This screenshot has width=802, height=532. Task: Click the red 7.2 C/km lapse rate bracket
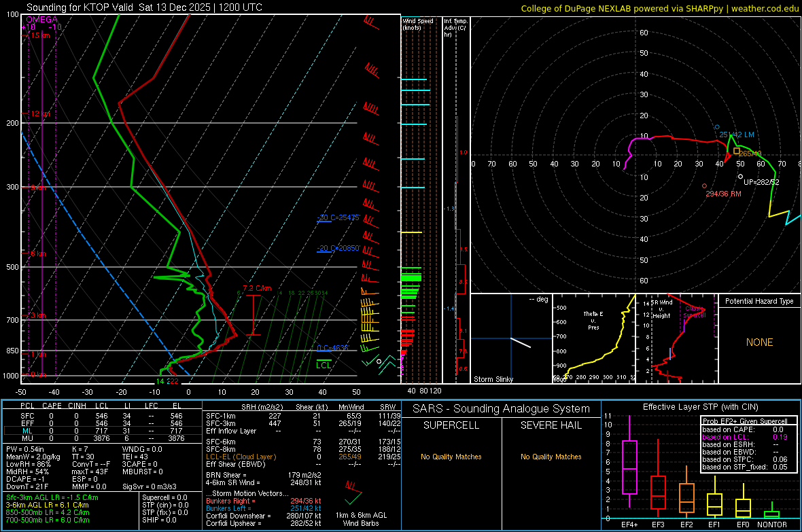[254, 315]
